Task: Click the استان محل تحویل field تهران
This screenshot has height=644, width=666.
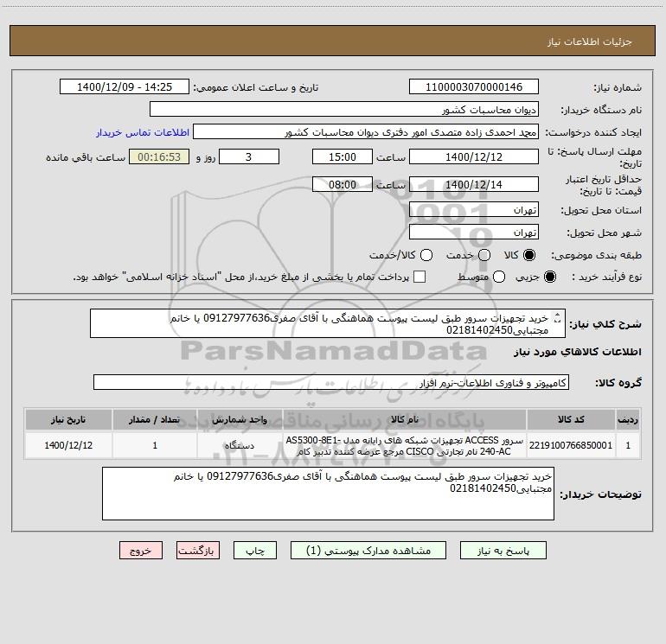Action: 474,209
